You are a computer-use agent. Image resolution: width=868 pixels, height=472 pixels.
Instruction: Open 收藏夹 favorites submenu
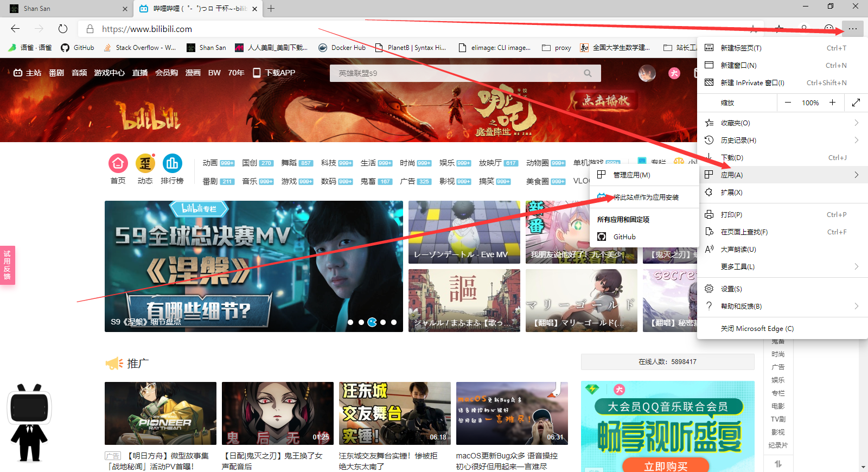[782, 123]
